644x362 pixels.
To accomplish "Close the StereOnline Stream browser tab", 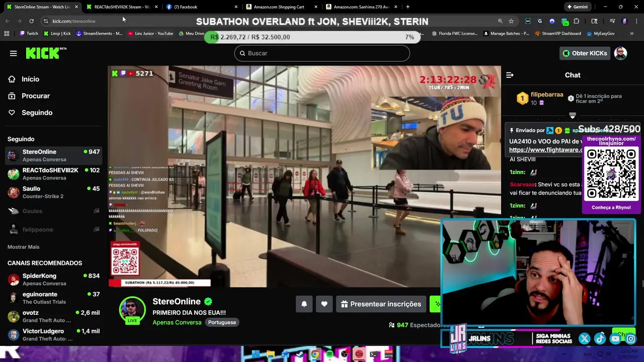I will 76,7.
